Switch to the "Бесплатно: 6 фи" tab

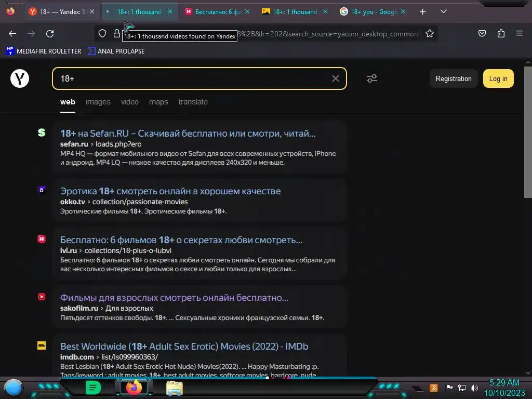pos(217,11)
